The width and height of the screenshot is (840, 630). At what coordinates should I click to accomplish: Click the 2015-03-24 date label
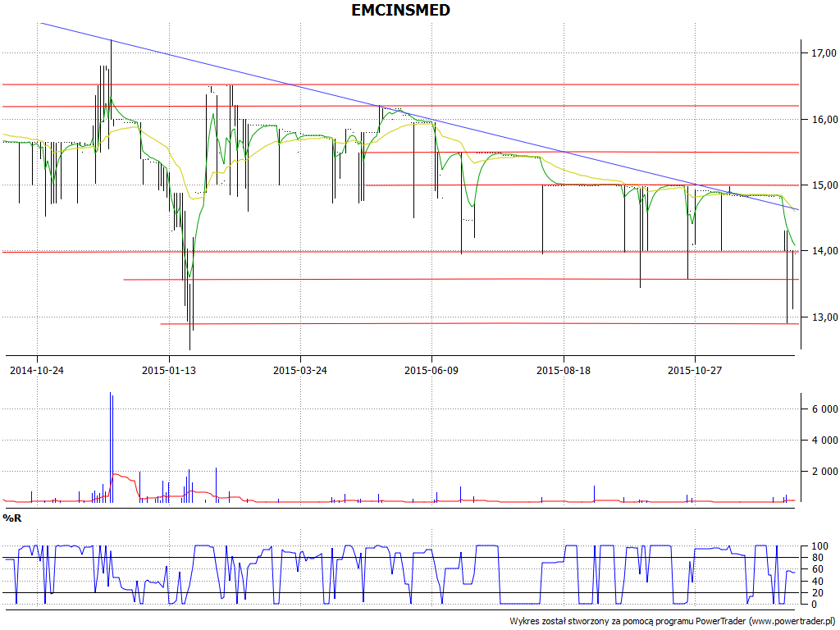pos(300,370)
